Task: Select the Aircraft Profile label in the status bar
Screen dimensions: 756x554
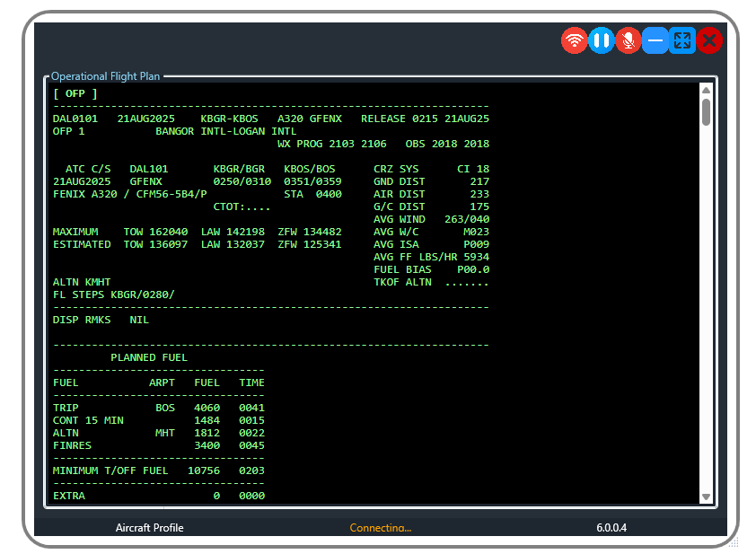Action: click(149, 528)
